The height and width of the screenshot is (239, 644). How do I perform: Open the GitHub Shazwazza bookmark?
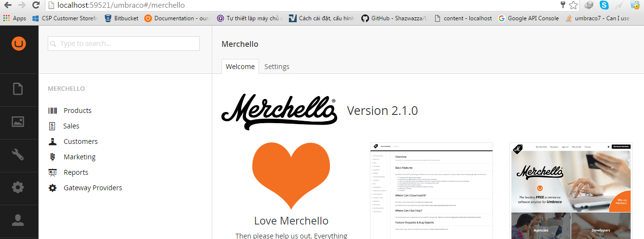(394, 18)
